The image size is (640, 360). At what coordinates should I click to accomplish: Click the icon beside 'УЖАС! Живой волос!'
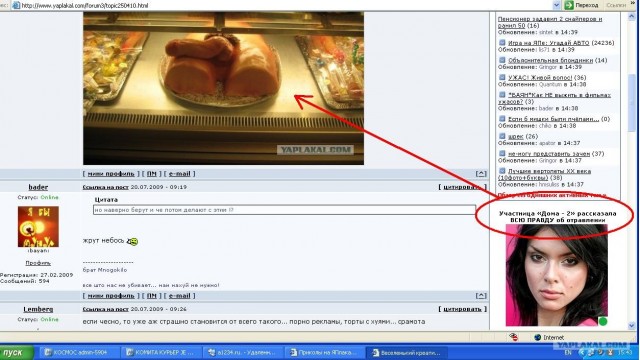tap(502, 77)
